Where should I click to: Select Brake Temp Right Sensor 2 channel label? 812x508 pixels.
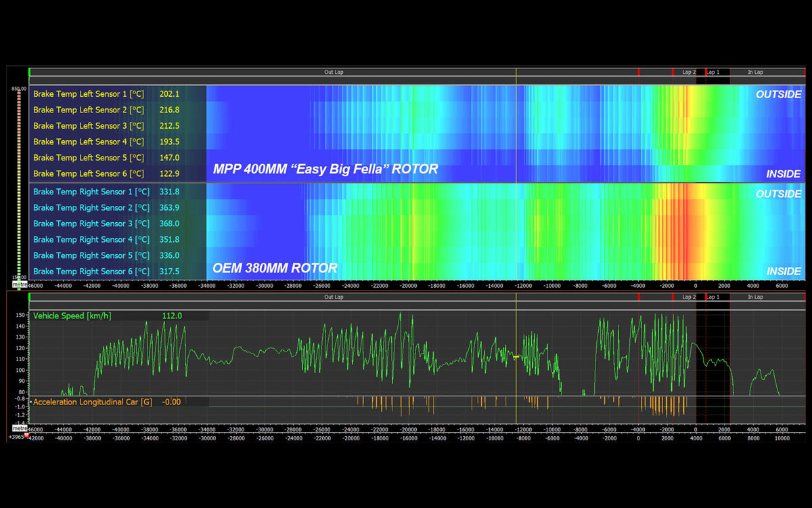(x=91, y=207)
